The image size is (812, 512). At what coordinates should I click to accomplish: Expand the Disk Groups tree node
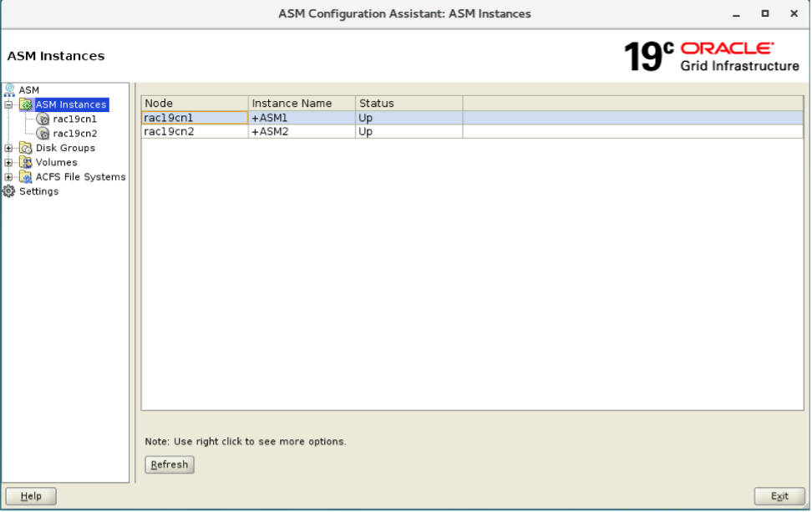(x=8, y=149)
